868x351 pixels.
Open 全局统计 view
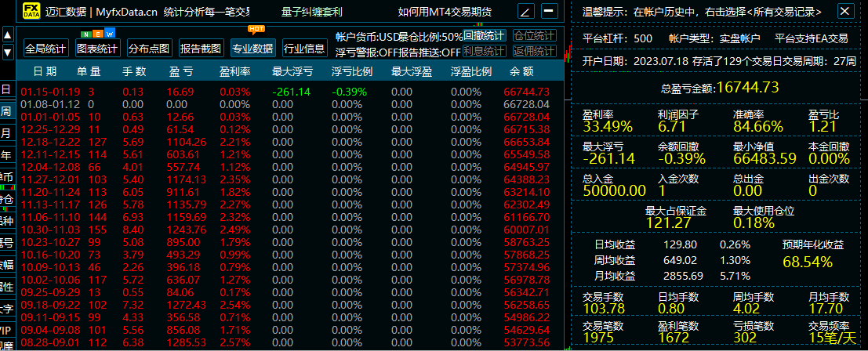coord(46,48)
